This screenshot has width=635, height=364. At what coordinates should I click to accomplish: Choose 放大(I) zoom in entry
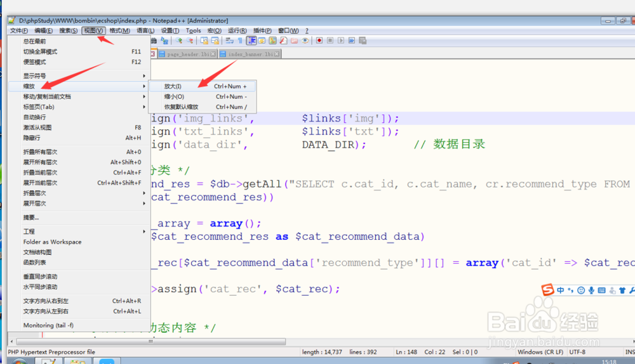203,86
